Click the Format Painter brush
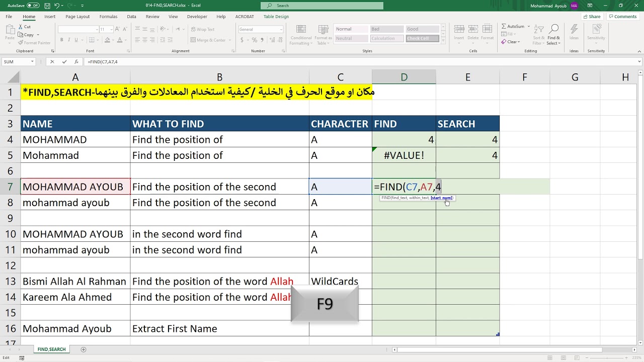Viewport: 644px width, 362px height. point(34,43)
